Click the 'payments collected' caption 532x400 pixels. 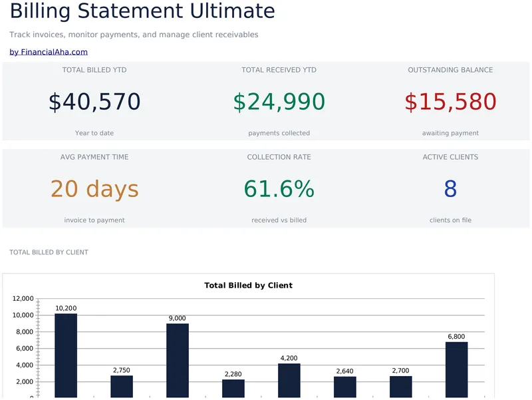tap(279, 133)
